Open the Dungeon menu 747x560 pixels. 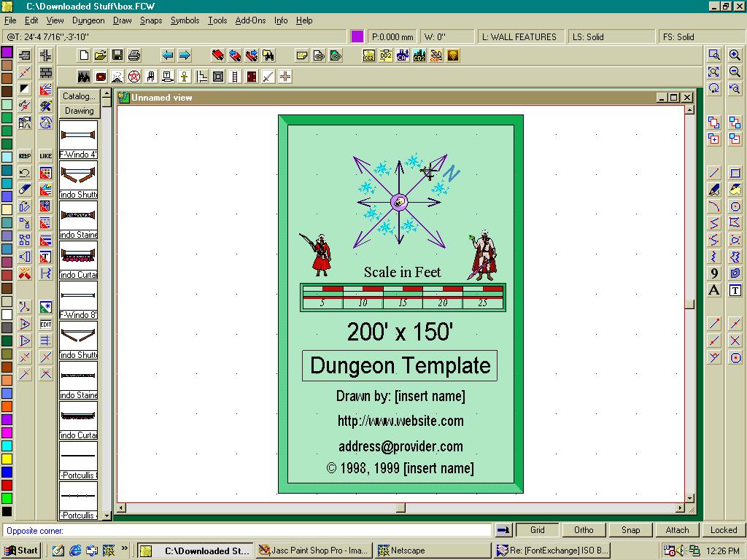click(88, 20)
